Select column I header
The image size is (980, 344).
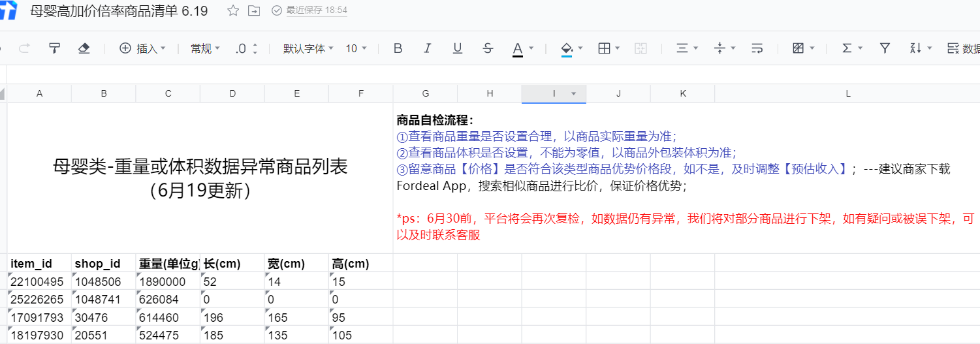click(x=554, y=93)
